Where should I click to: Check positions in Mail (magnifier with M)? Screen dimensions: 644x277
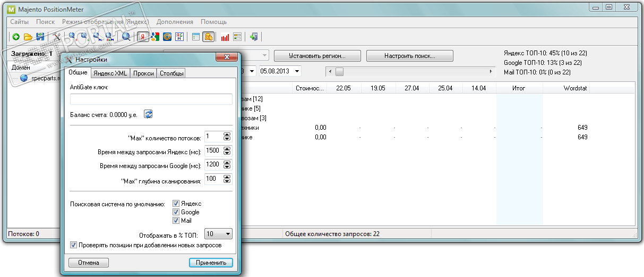coord(97,37)
